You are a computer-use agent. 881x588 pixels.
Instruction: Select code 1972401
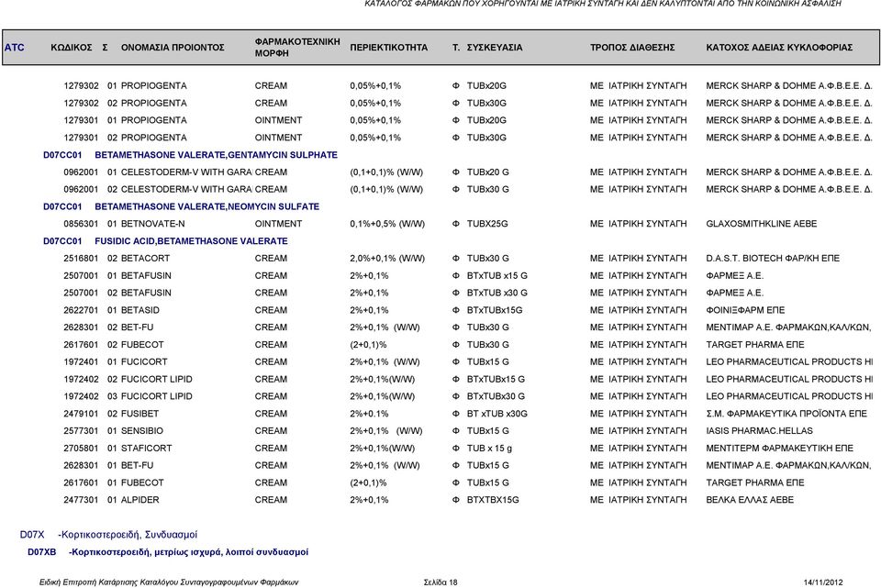pos(81,361)
